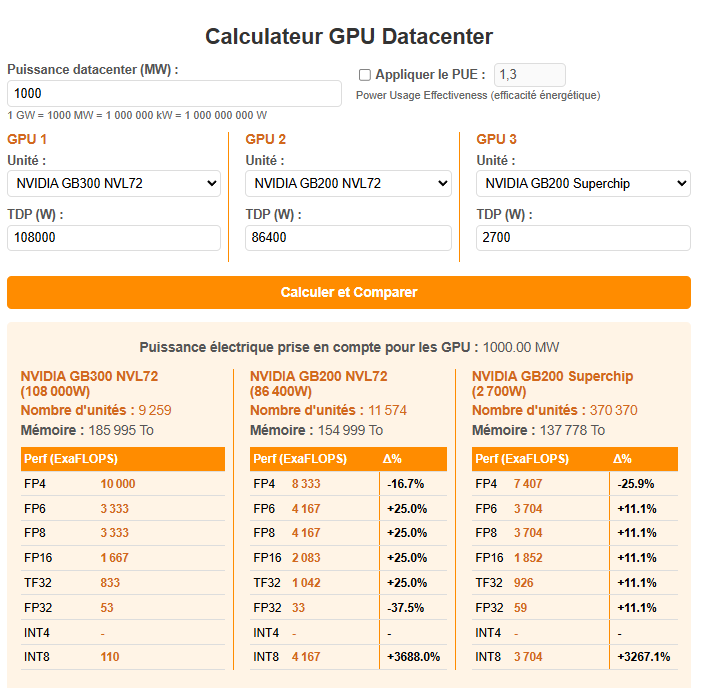Viewport: 702px width, 688px height.
Task: Select the GPU 1 TDP field with 108000
Action: pos(114,238)
